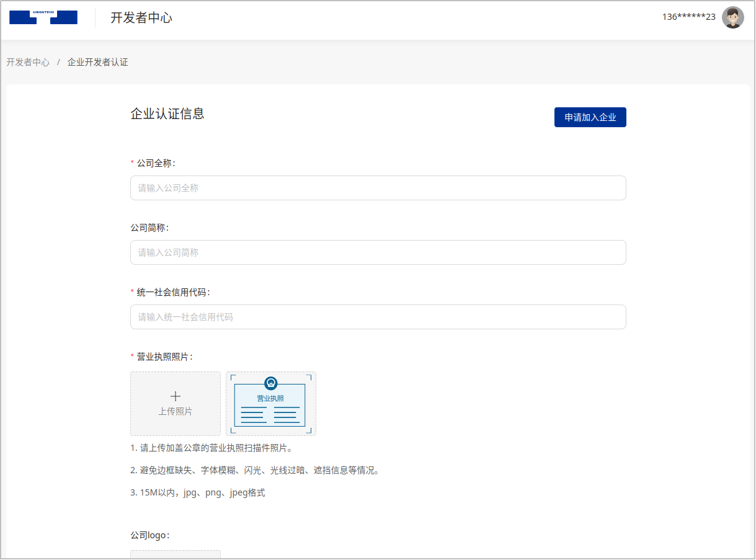
Task: Click the 公司logo upload box
Action: pyautogui.click(x=176, y=554)
